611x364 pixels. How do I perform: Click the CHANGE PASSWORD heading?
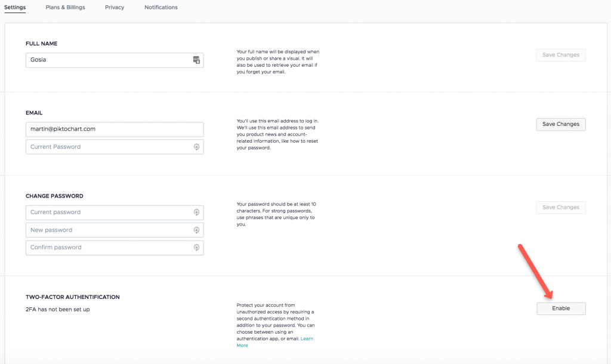click(x=54, y=196)
